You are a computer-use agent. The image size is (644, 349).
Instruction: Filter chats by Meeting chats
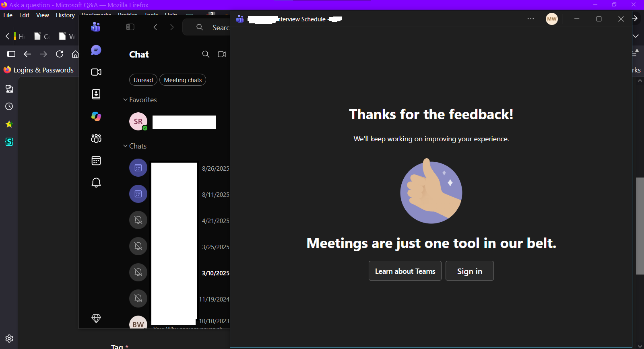coord(183,80)
